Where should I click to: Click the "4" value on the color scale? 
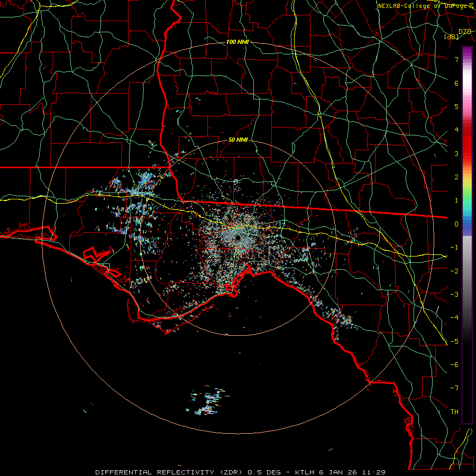coord(456,130)
